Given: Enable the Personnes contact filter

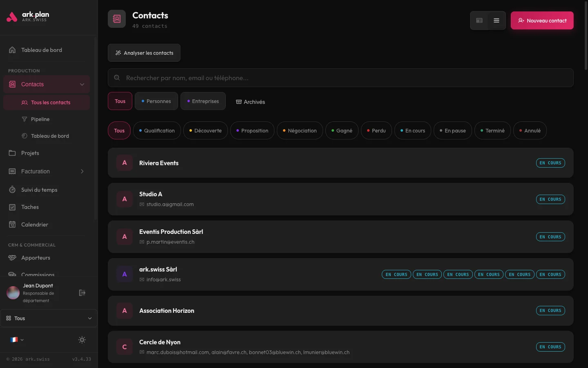Looking at the screenshot, I should click(156, 101).
